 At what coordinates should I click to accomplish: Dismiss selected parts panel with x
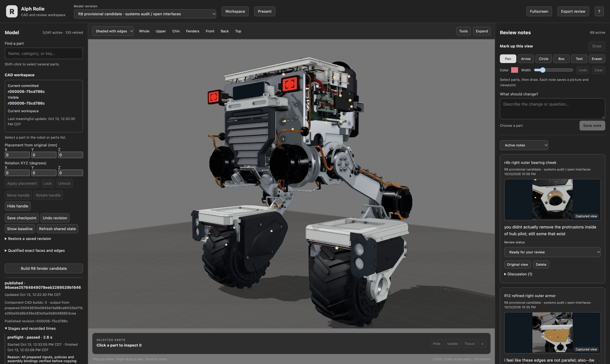click(x=482, y=344)
